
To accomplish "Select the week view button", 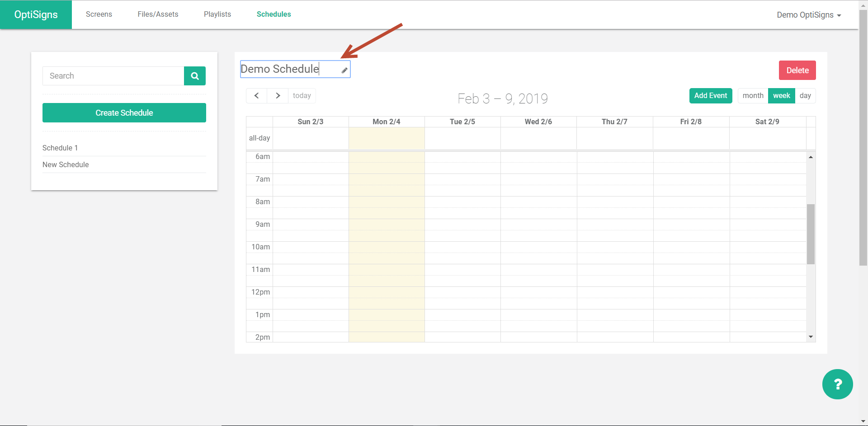I will pos(781,96).
